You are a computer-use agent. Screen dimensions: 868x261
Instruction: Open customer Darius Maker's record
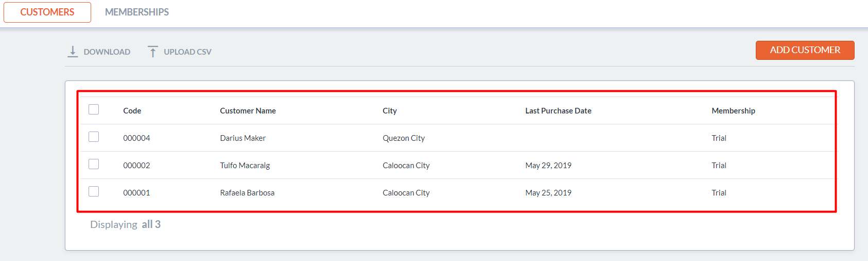(x=242, y=138)
